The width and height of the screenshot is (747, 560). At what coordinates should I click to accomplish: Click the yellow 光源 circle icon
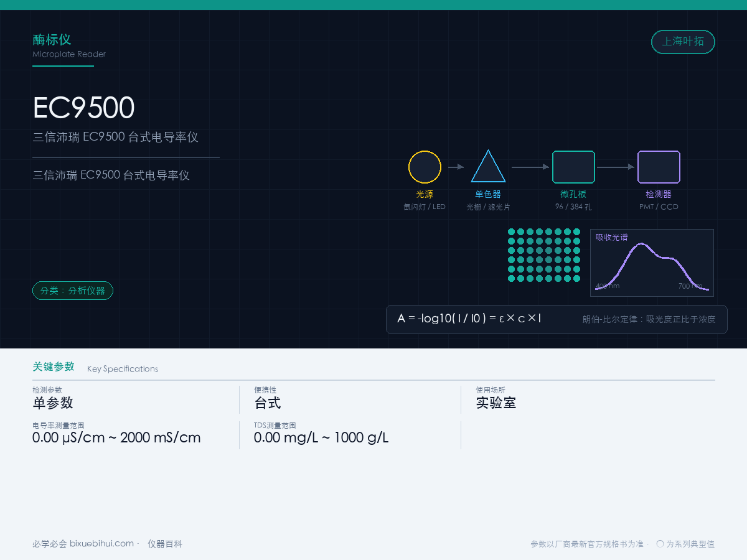425,167
